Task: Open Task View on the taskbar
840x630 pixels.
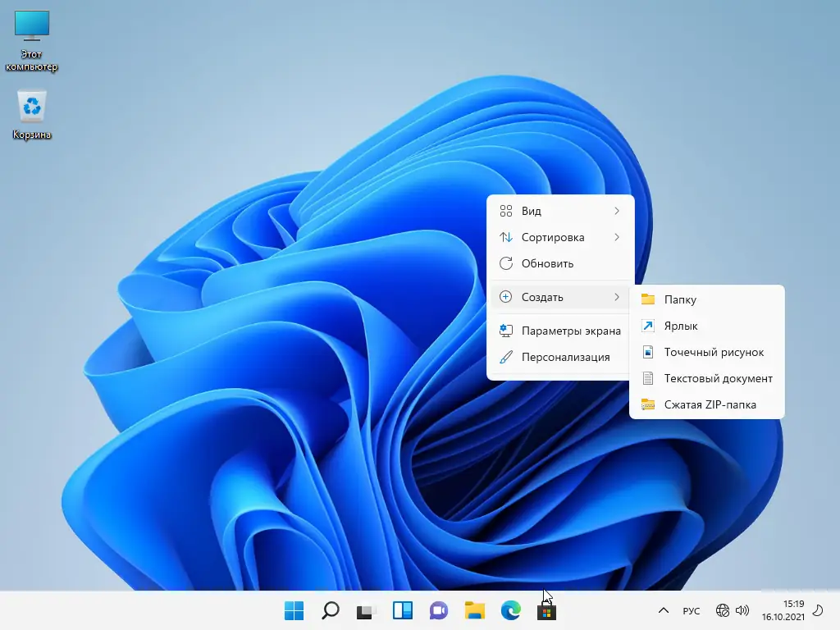Action: point(366,610)
